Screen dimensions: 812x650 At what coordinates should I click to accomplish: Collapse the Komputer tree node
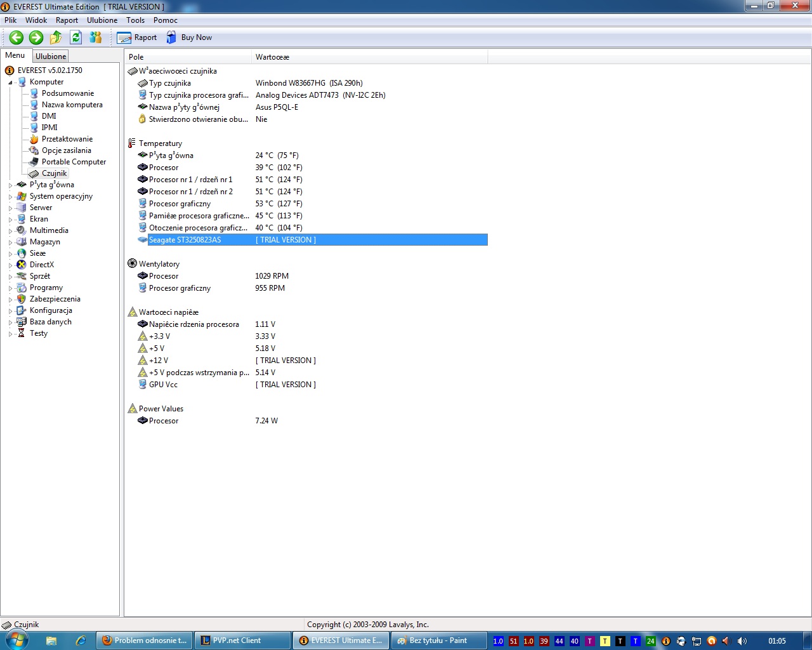tap(11, 83)
